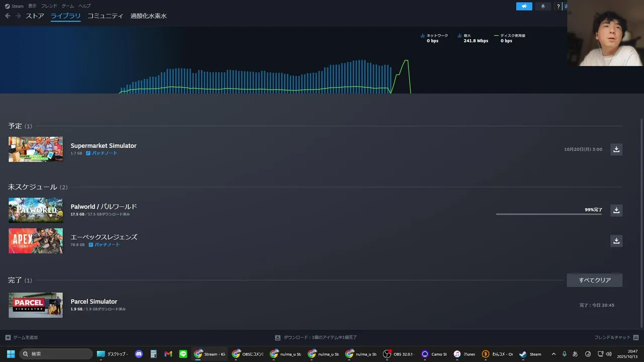Click the Parcel Simulator thumbnail
This screenshot has height=362, width=644.
[36, 305]
